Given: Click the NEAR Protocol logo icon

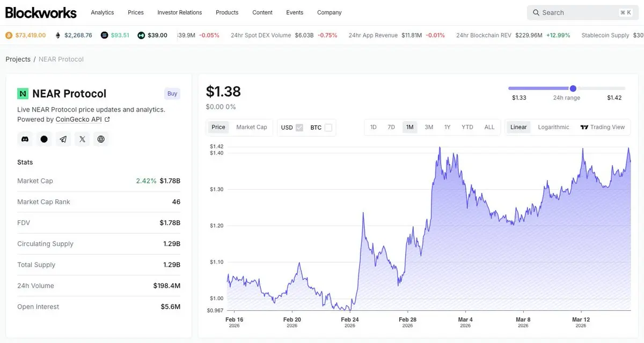Looking at the screenshot, I should pos(23,94).
